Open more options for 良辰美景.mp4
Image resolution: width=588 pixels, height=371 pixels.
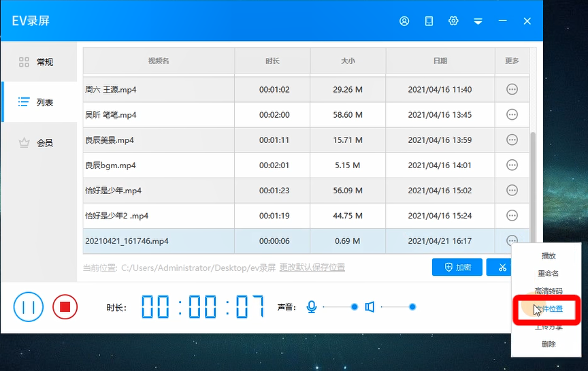(x=512, y=140)
